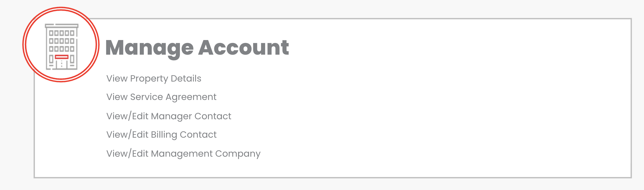
Task: Click empty white space inside the account card
Action: click(x=439, y=102)
